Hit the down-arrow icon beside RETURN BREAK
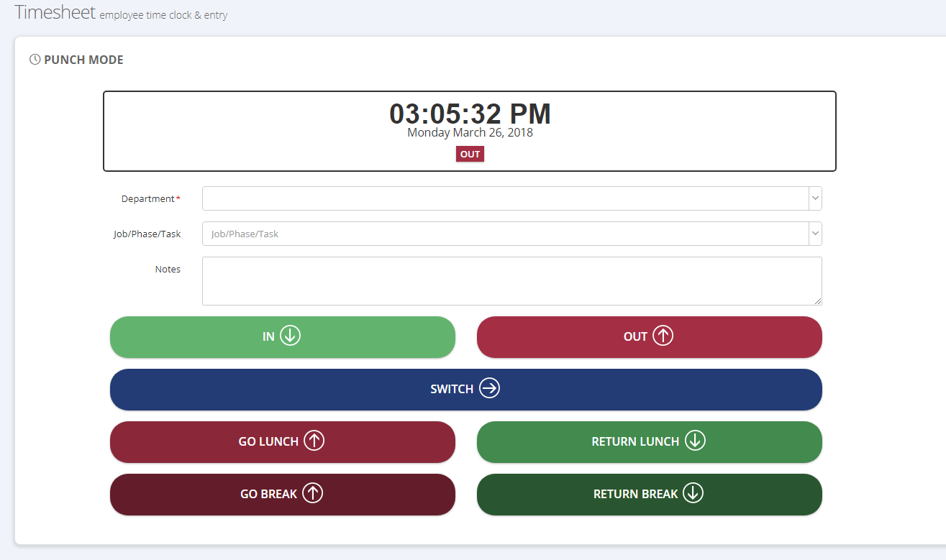This screenshot has height=560, width=946. (x=693, y=493)
